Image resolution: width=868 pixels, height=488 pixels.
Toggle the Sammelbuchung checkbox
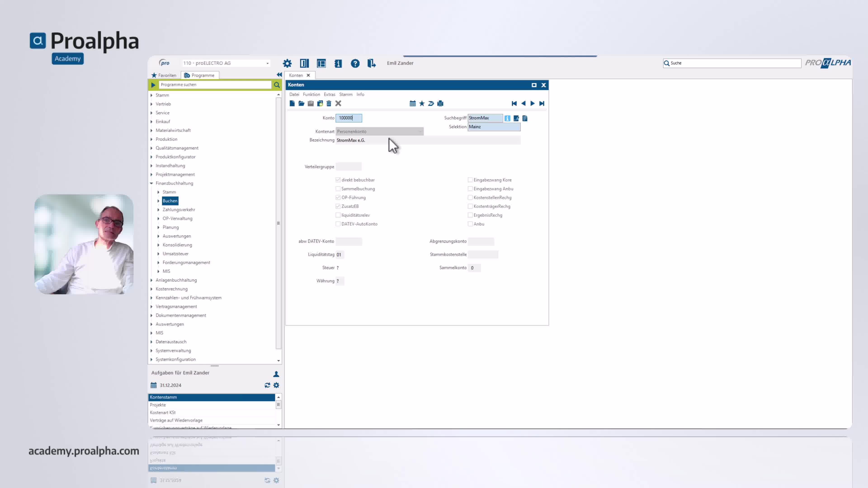point(338,189)
